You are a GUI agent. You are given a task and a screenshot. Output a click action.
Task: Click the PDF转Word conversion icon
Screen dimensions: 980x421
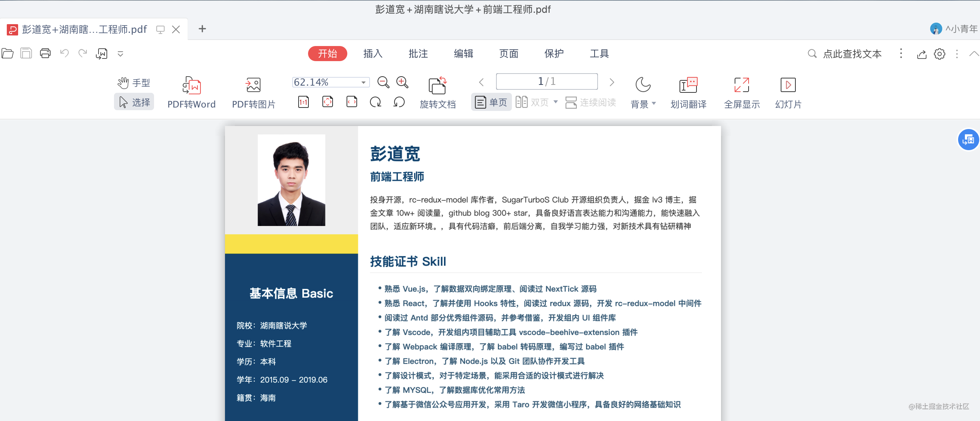coord(191,85)
